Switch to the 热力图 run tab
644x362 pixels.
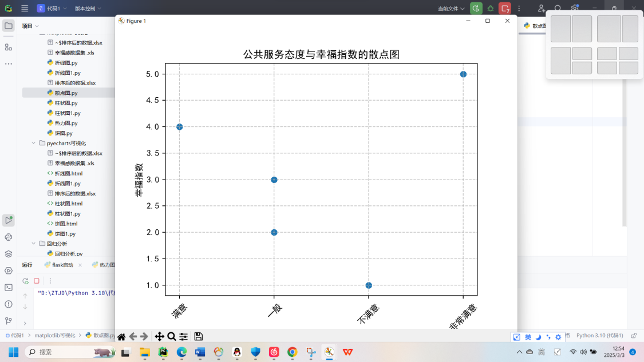click(104, 265)
